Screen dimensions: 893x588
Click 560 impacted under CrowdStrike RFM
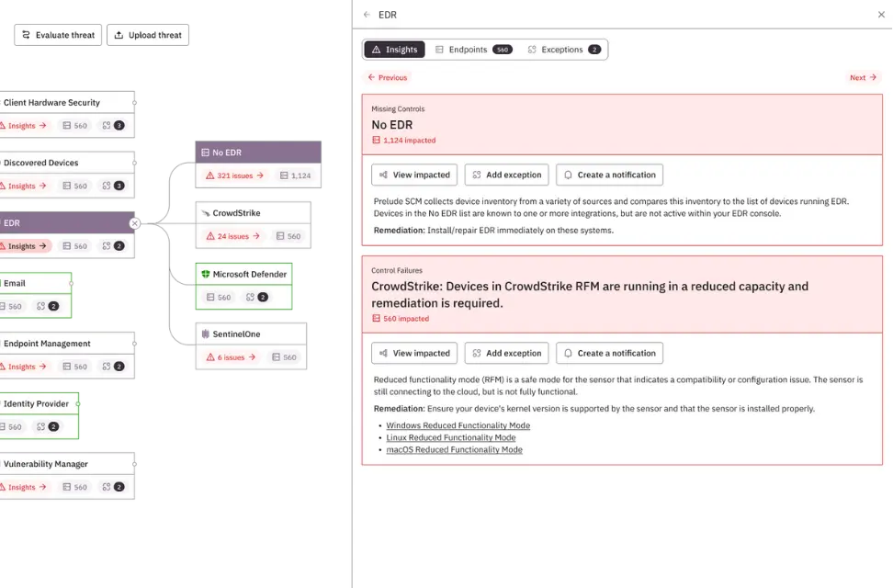(x=401, y=319)
